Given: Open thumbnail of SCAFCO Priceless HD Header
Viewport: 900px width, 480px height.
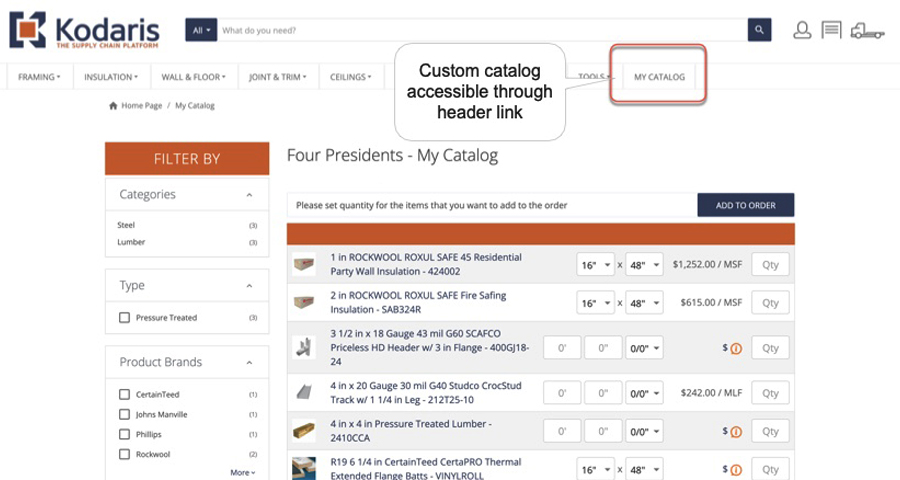Looking at the screenshot, I should pyautogui.click(x=304, y=347).
